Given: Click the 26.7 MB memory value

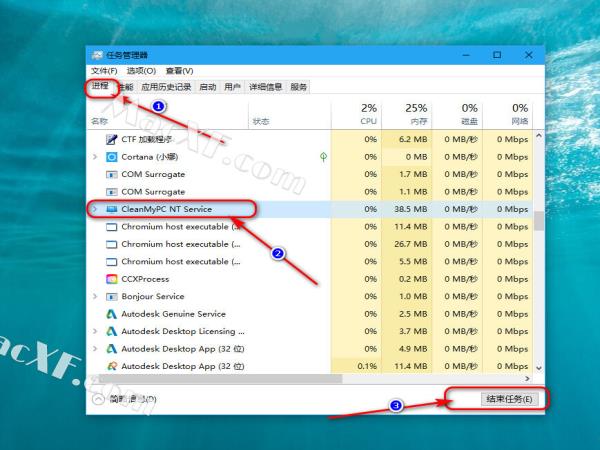Looking at the screenshot, I should pyautogui.click(x=411, y=244).
